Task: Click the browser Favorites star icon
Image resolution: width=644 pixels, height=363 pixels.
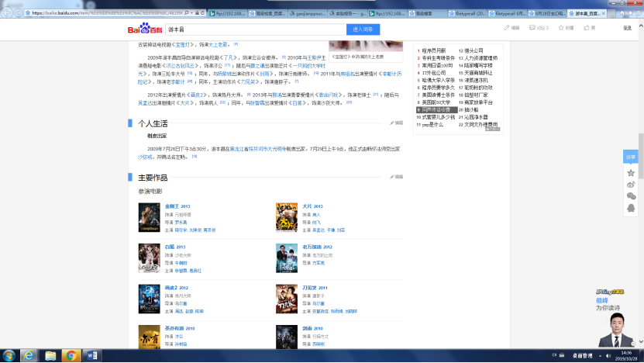Action: (x=631, y=13)
